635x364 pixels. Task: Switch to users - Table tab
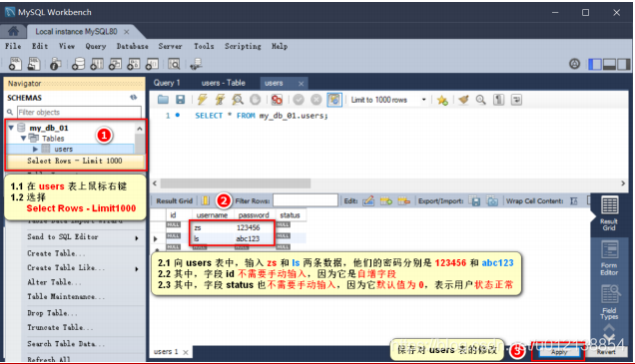[223, 83]
